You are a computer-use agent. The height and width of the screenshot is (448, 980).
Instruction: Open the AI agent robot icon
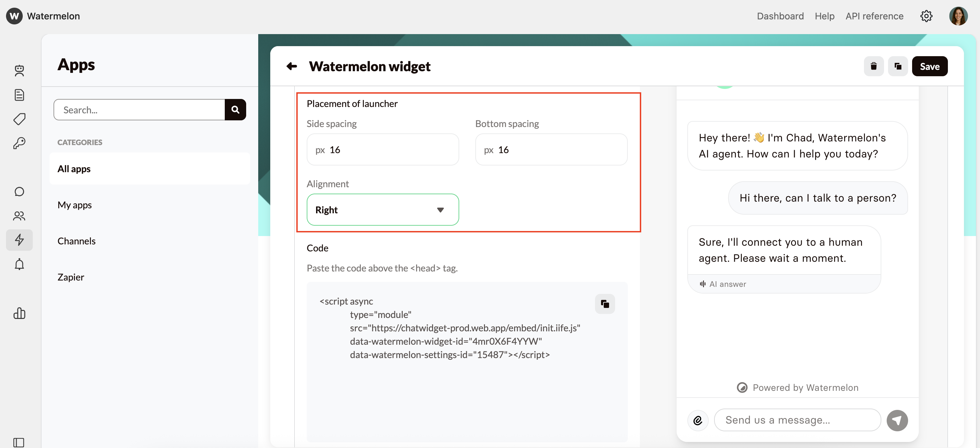point(19,71)
